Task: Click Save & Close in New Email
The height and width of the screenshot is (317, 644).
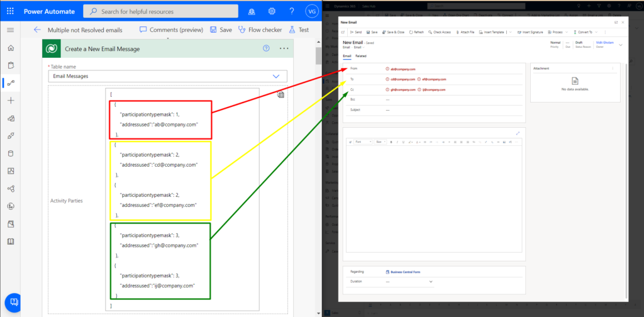Action: [x=393, y=31]
